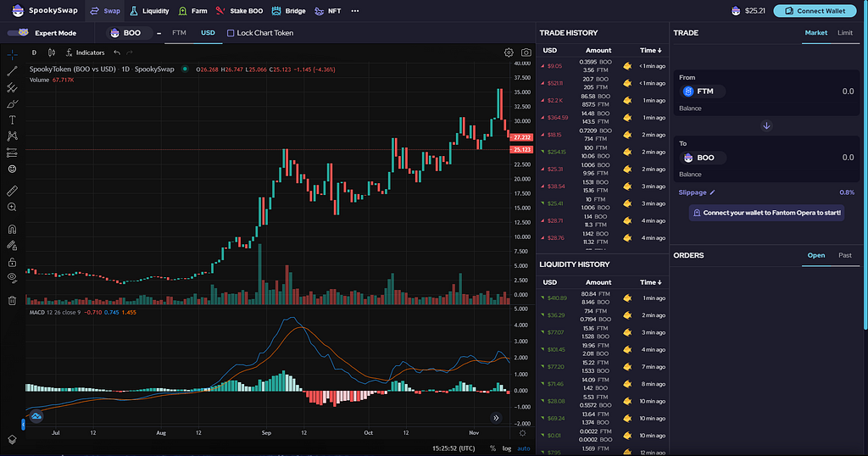Select the Limit trade tab
868x456 pixels.
coord(845,33)
